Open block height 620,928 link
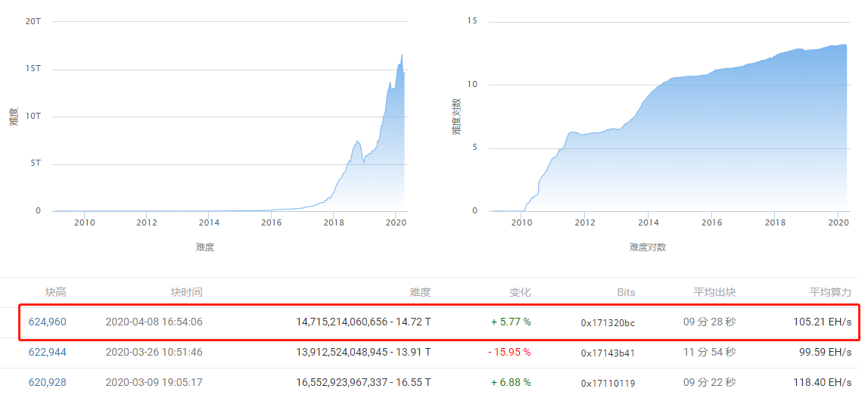Viewport: 868px width, 395px height. 48,382
